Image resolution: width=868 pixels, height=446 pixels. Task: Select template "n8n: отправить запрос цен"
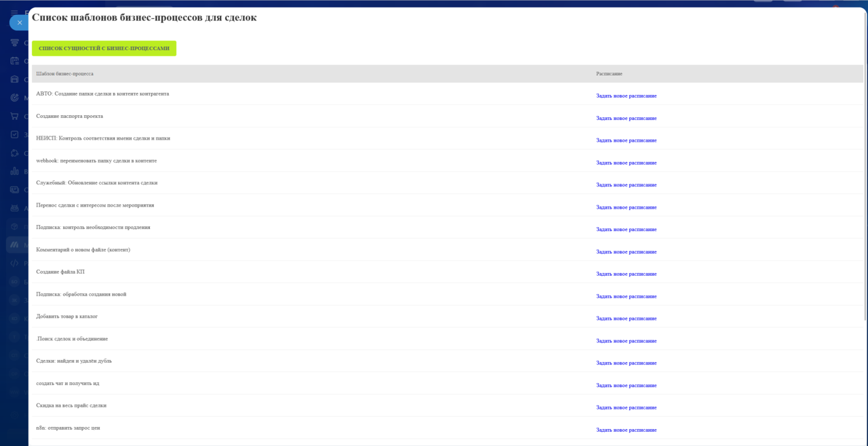(68, 428)
